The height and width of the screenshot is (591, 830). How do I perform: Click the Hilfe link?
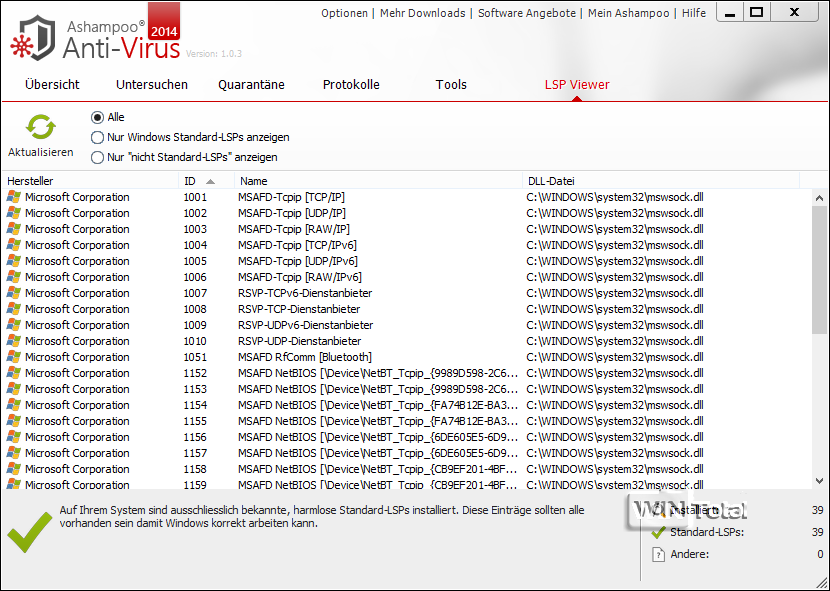693,13
